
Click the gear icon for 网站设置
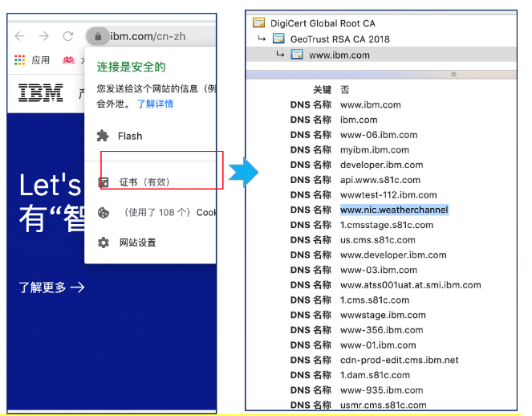(104, 243)
